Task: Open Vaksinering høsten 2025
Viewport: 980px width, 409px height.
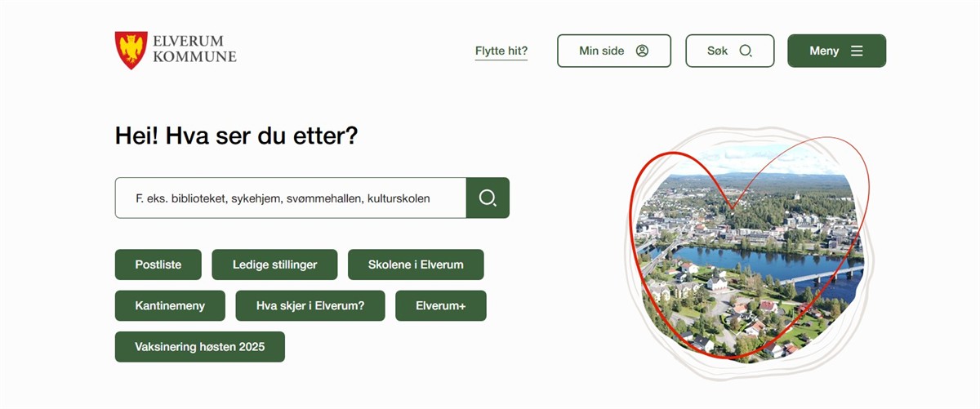Action: (x=200, y=346)
